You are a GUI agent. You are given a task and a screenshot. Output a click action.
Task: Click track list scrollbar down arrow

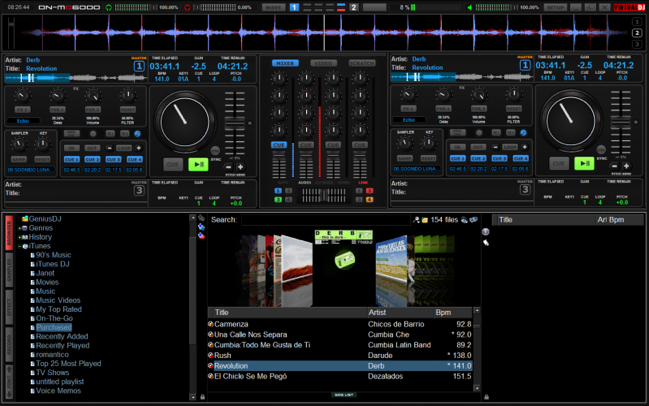click(x=477, y=388)
